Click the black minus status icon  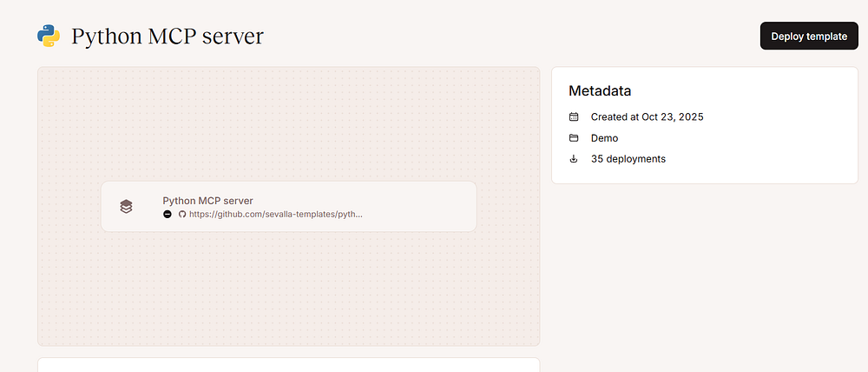[168, 214]
